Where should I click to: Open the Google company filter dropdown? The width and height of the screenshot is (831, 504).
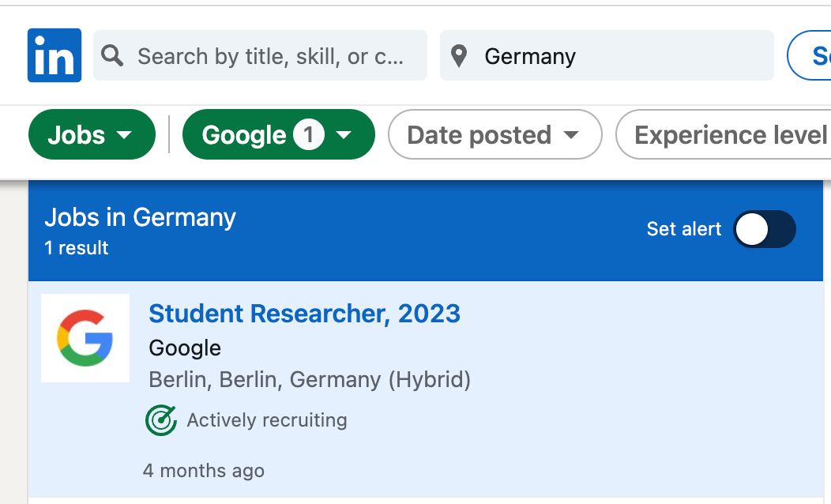pos(279,134)
